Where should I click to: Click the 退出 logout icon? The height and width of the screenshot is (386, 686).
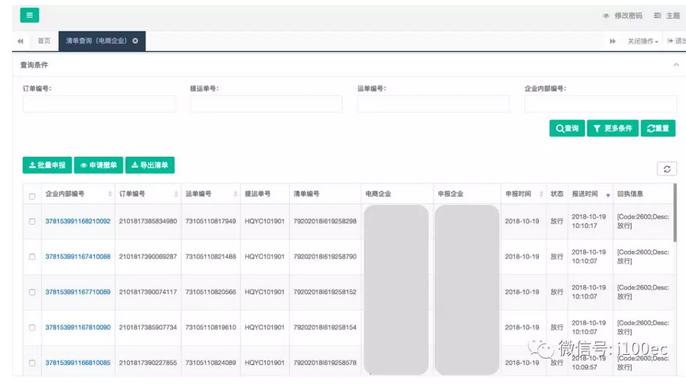click(x=670, y=41)
